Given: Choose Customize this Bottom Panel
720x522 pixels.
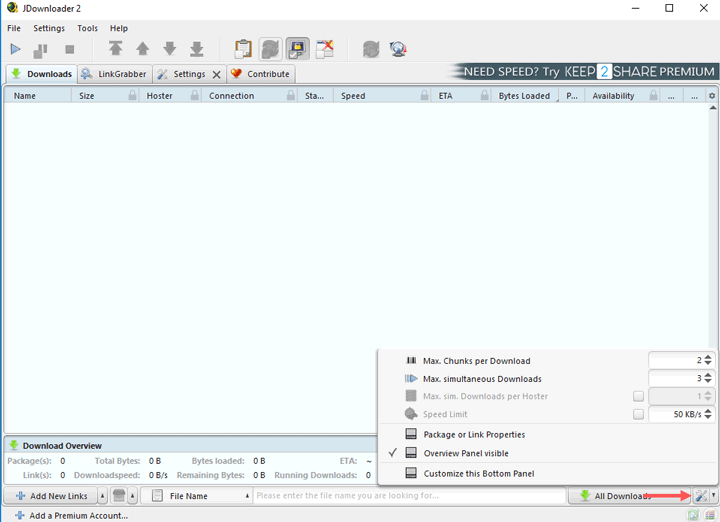Looking at the screenshot, I should click(x=478, y=473).
